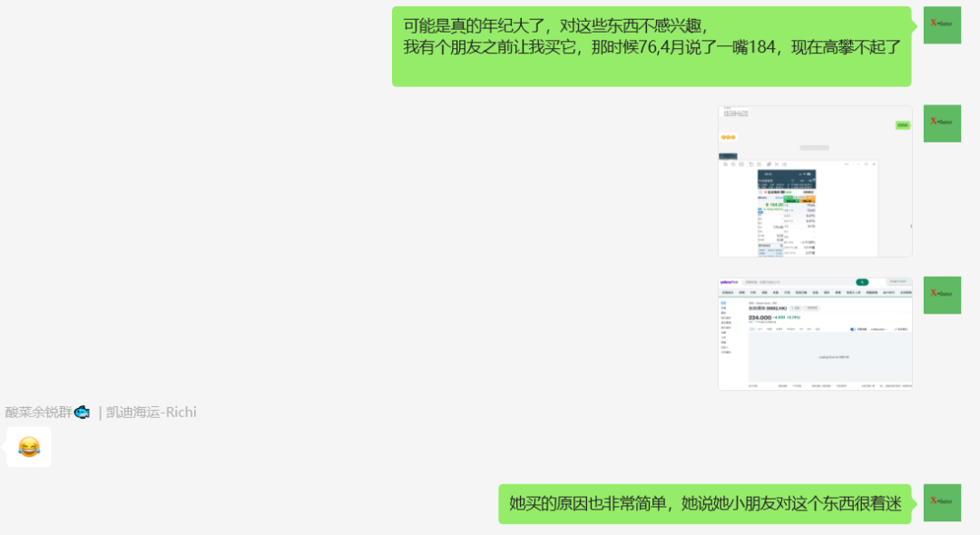Open the Mountain chart style dropdown

click(x=878, y=329)
